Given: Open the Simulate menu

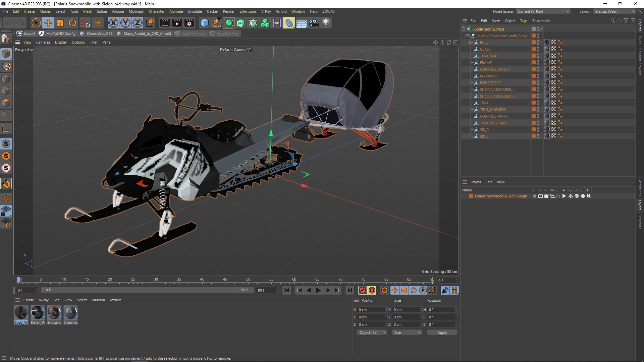Looking at the screenshot, I should 195,11.
